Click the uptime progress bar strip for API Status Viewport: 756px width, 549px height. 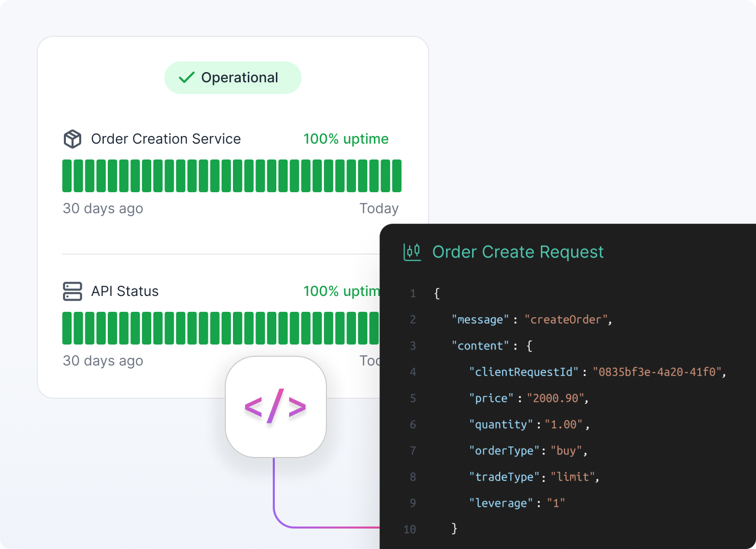[x=220, y=328]
